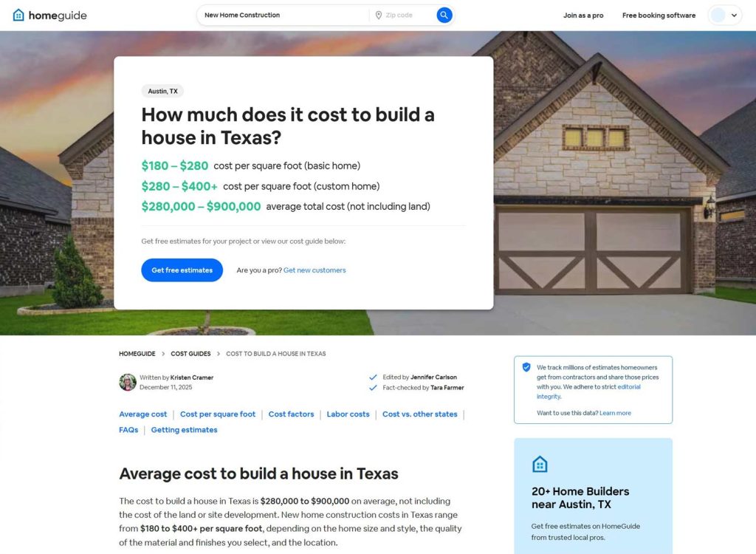Image resolution: width=756 pixels, height=554 pixels.
Task: Click the checkmark beside Edited by Jennifer Carlson
Action: 374,377
